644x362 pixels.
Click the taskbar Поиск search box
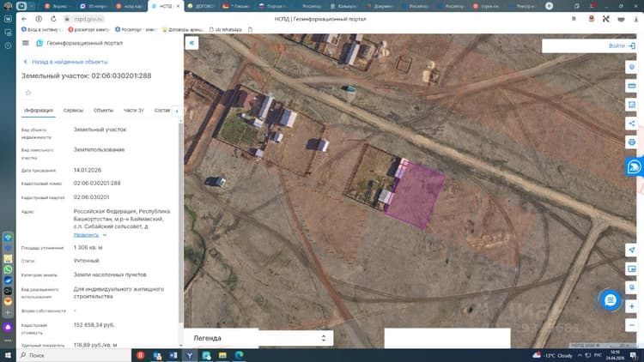tap(74, 355)
